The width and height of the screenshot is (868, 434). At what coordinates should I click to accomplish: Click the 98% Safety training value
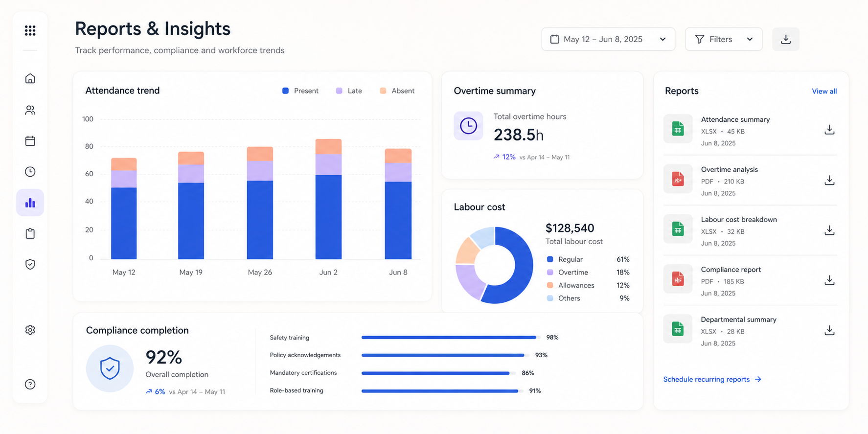[552, 337]
